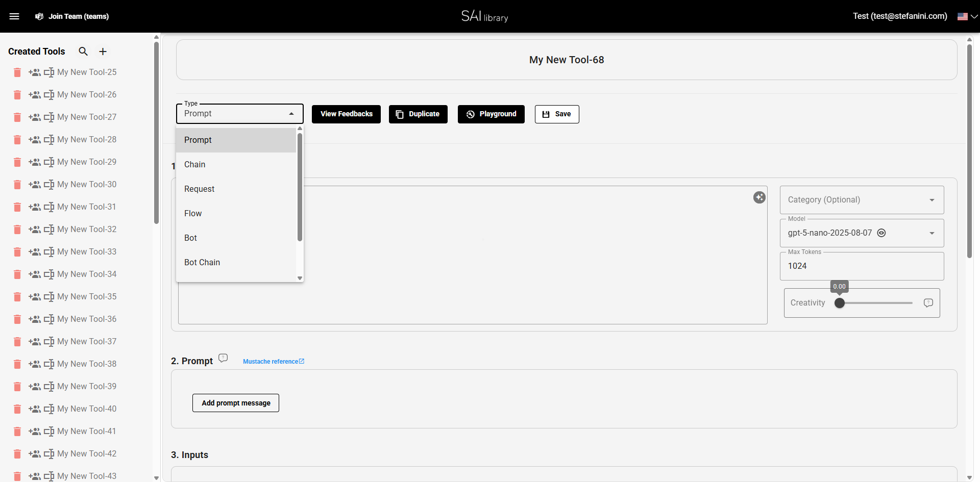Select Bot Chain from the Type list

point(202,262)
